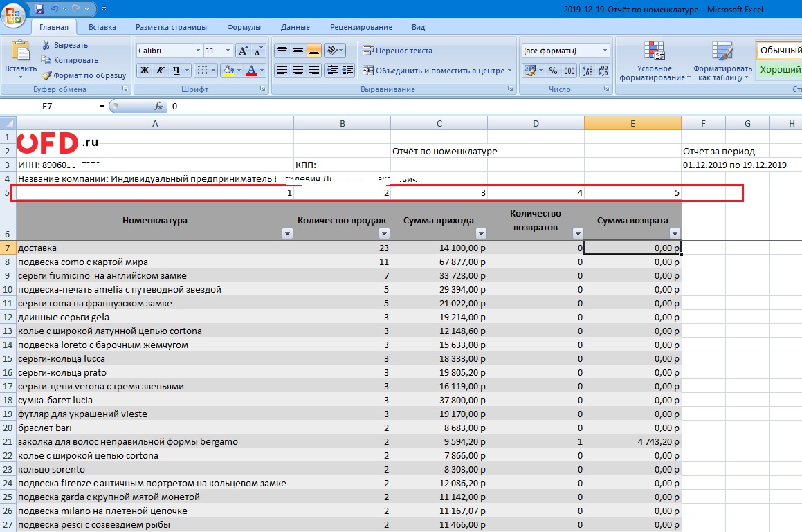
Task: Switch to the Формулы ribbon tab
Action: (244, 27)
